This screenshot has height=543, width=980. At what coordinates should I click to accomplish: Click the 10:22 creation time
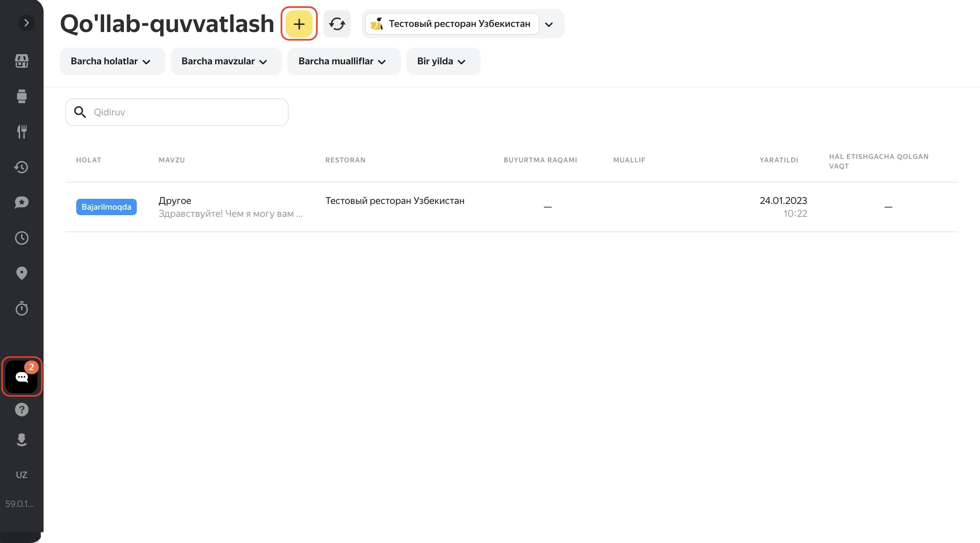[795, 213]
